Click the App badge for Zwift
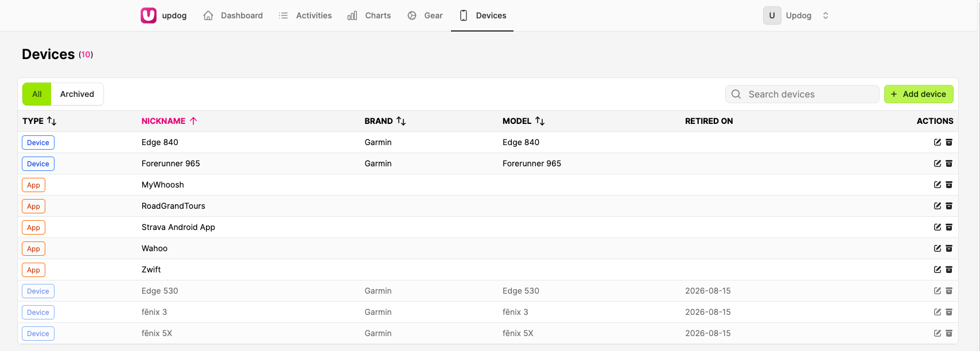This screenshot has height=351, width=980. [x=33, y=270]
